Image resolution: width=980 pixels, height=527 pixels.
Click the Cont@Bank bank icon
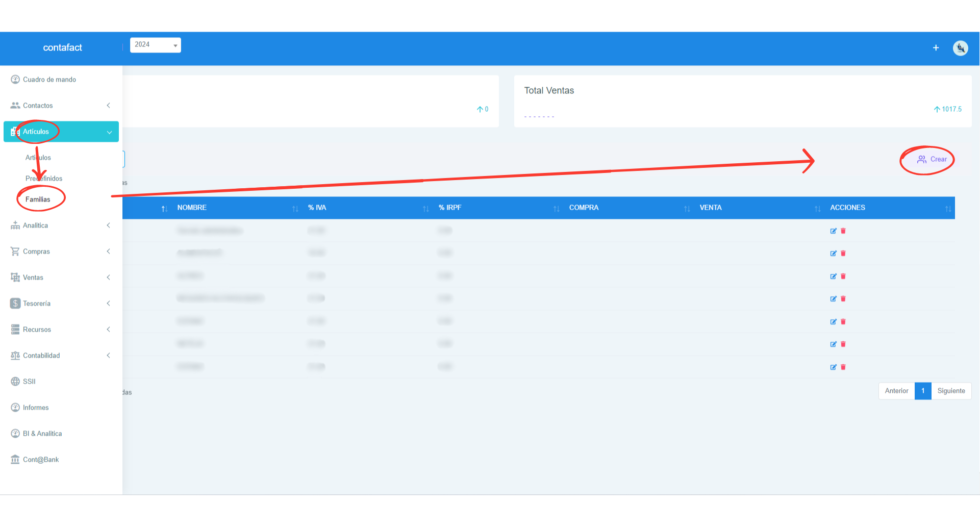pyautogui.click(x=15, y=460)
